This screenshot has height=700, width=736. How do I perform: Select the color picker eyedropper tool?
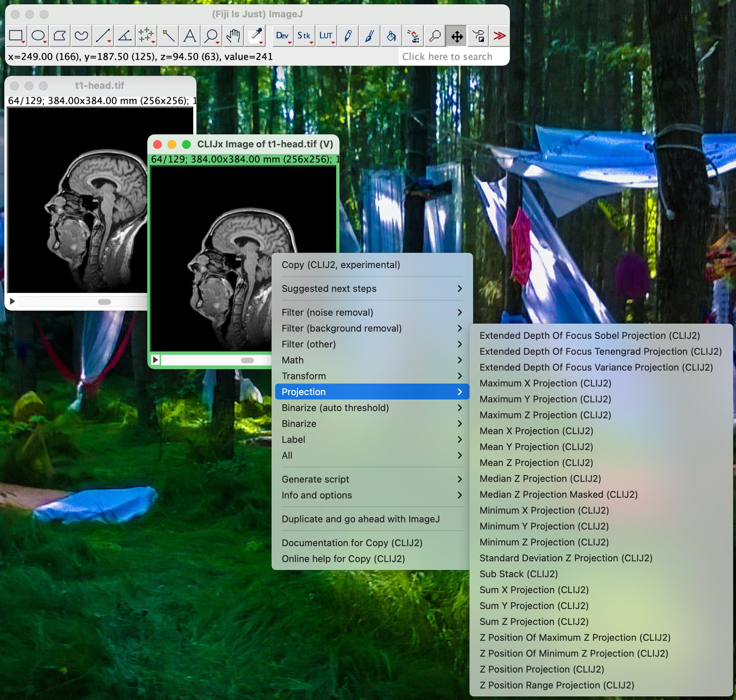(x=255, y=36)
